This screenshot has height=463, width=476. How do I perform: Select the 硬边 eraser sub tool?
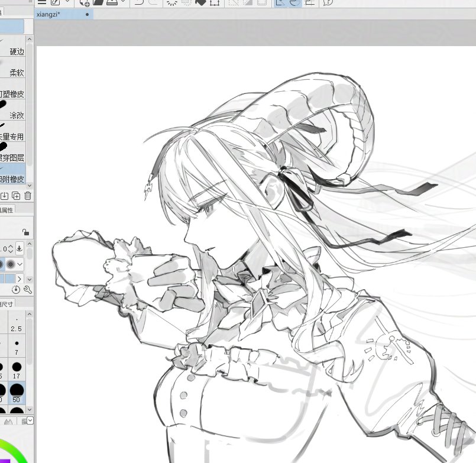coord(13,46)
